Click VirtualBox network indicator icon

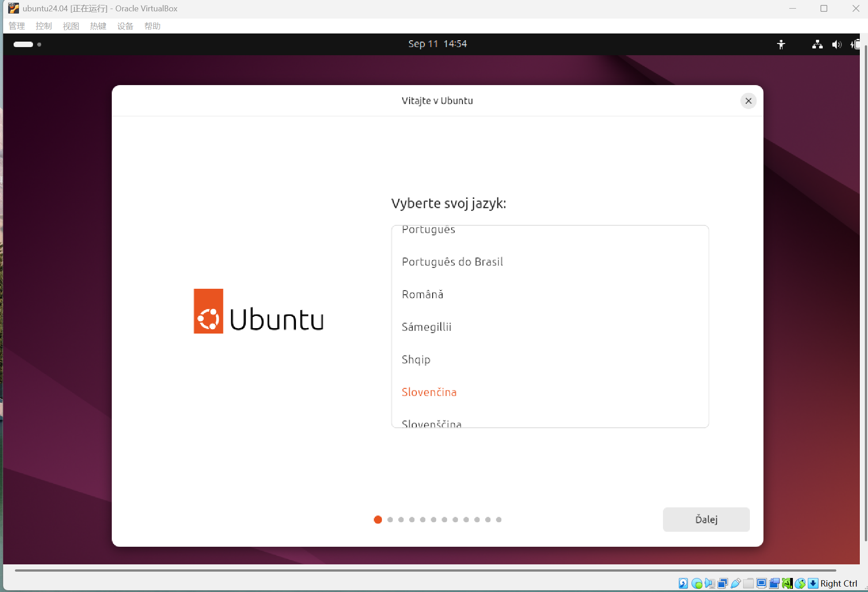point(723,583)
